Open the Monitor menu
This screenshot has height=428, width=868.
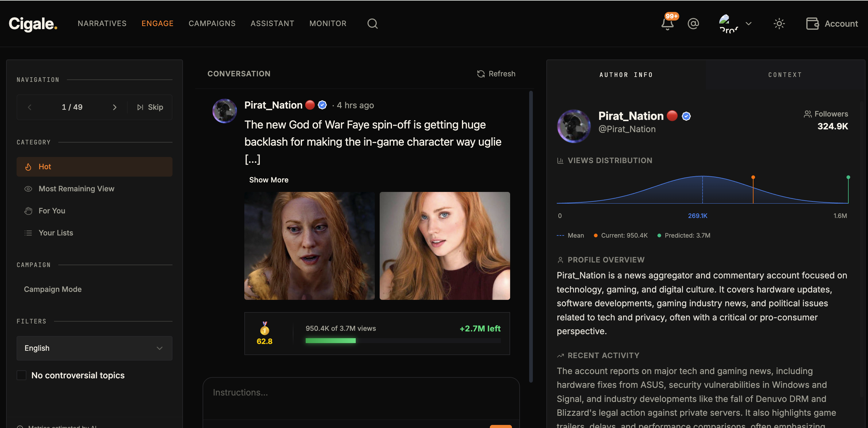[x=328, y=24]
